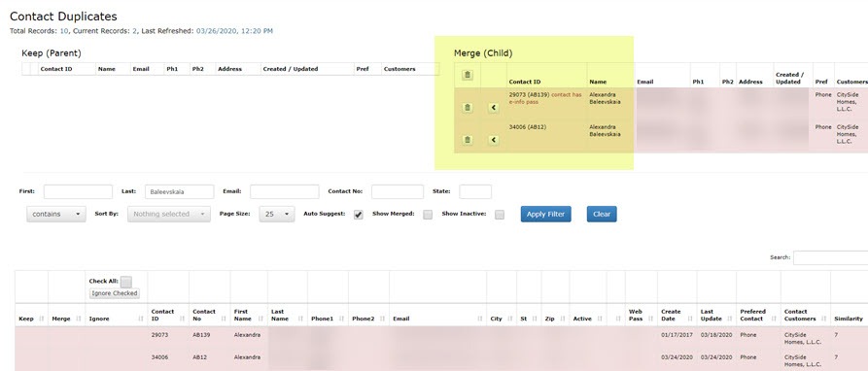The width and height of the screenshot is (868, 371).
Task: Click the Ignore Checked button
Action: pos(115,293)
